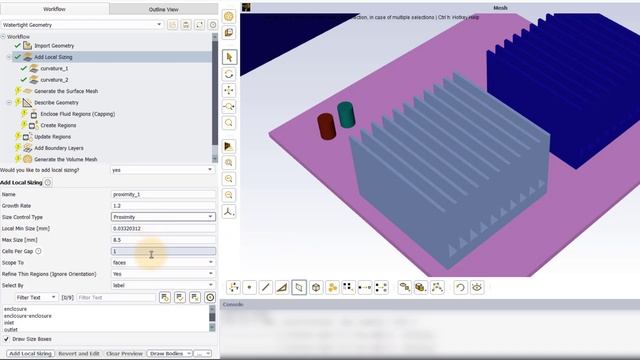This screenshot has height=360, width=640.
Task: Click the axis orientation triad icon
Action: point(229,211)
